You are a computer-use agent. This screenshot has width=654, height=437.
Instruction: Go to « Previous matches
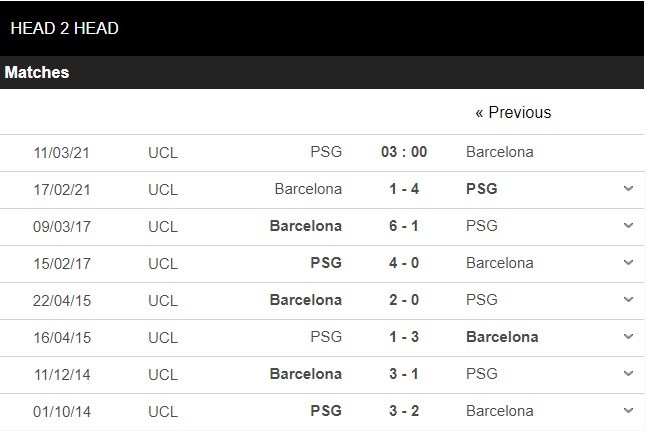click(x=512, y=113)
